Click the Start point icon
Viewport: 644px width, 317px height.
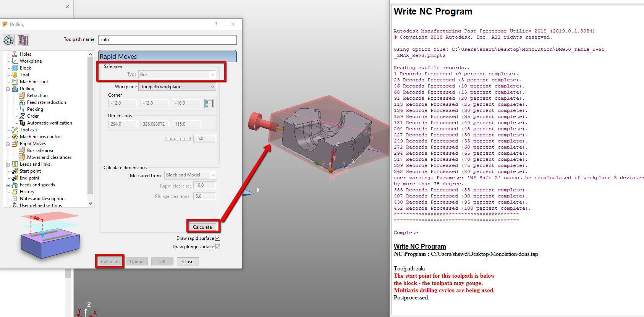[15, 171]
